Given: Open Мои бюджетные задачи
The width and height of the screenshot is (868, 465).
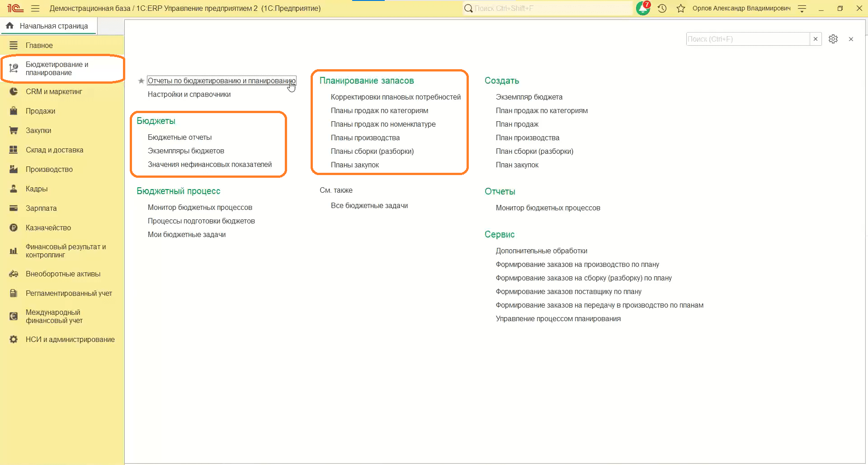Looking at the screenshot, I should [187, 234].
